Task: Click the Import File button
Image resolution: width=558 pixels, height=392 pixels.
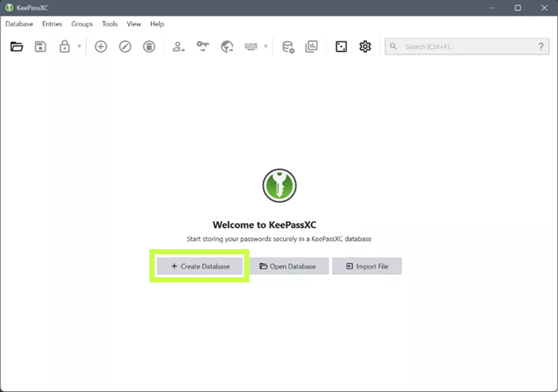Action: pyautogui.click(x=367, y=266)
